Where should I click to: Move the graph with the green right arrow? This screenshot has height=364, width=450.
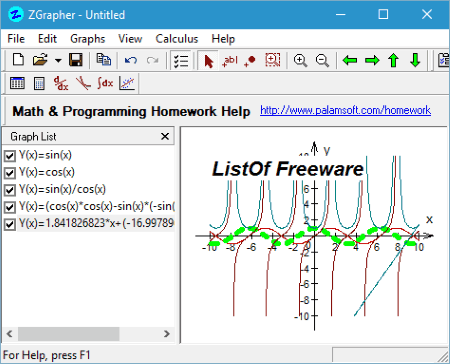click(x=372, y=61)
